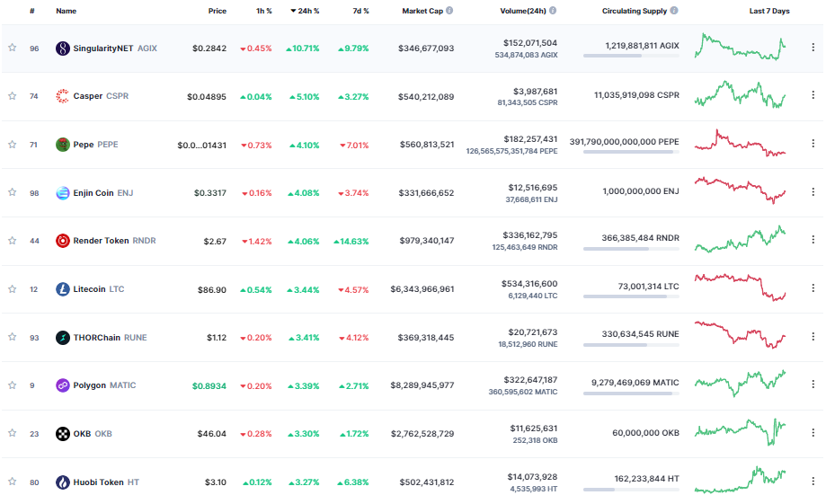835x504 pixels.
Task: Open the Huobi Token HT page
Action: pos(106,482)
